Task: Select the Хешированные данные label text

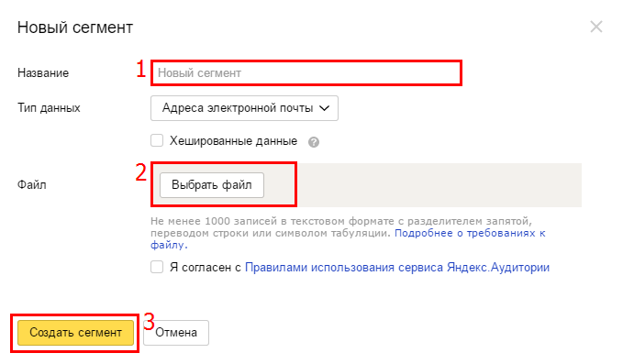Action: click(233, 141)
